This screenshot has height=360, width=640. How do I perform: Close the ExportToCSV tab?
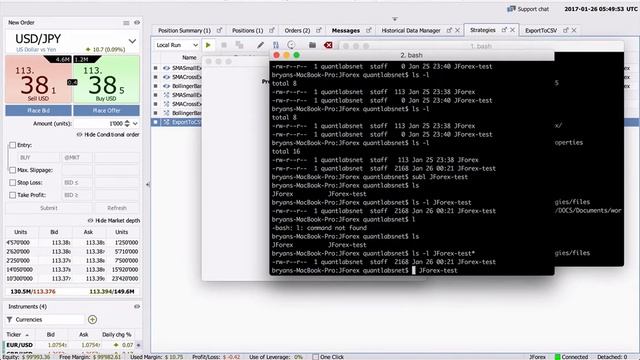[574, 30]
